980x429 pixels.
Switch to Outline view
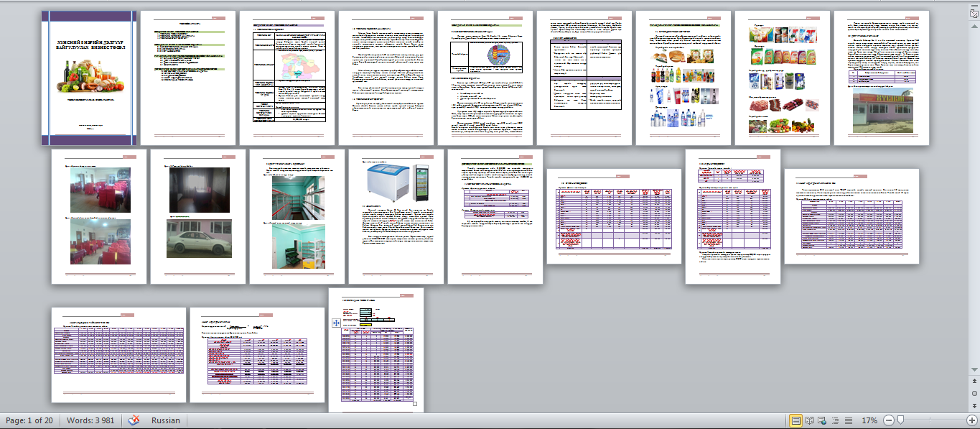(836, 420)
